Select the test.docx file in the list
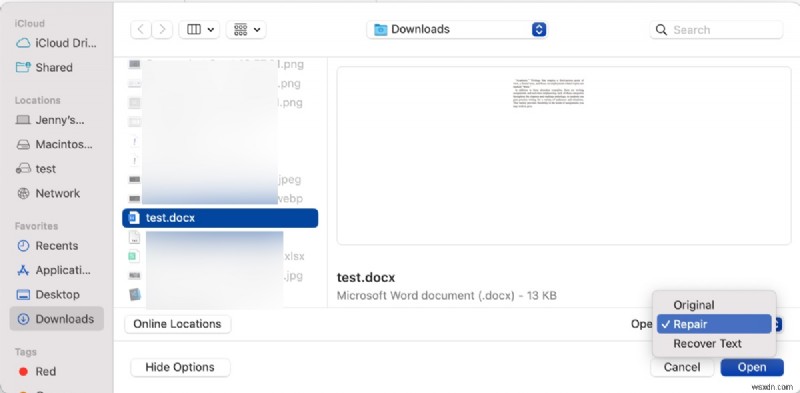Image resolution: width=800 pixels, height=393 pixels. point(220,218)
